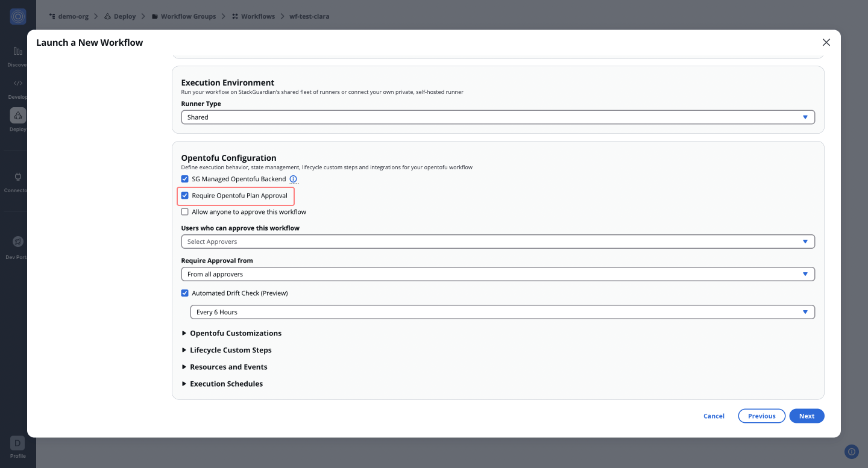Click the Users who can approve label

241,228
